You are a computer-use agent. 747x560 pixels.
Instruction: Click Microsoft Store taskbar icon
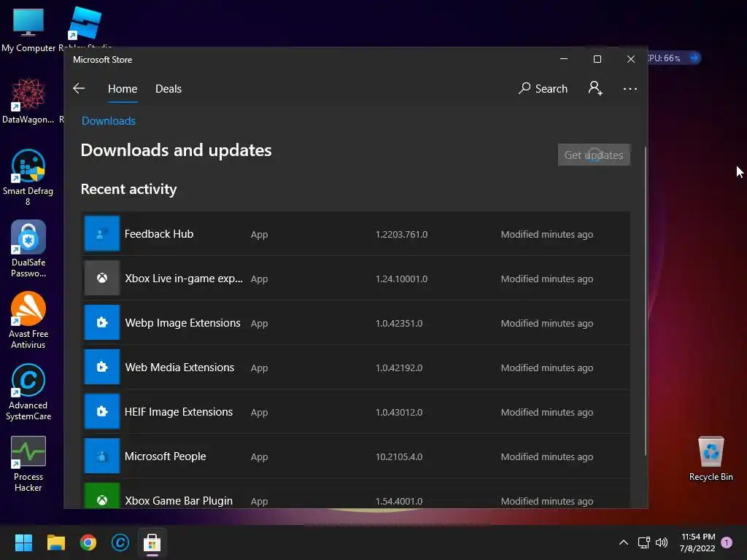pyautogui.click(x=152, y=542)
